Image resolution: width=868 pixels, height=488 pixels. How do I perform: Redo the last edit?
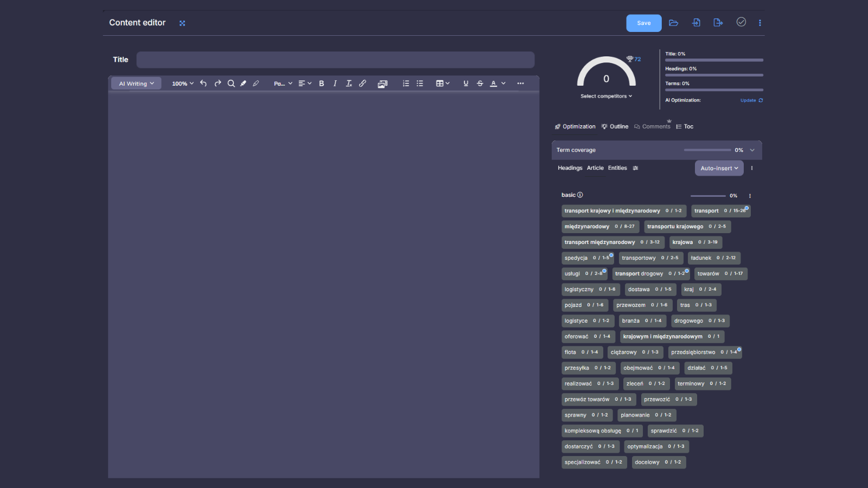[218, 84]
